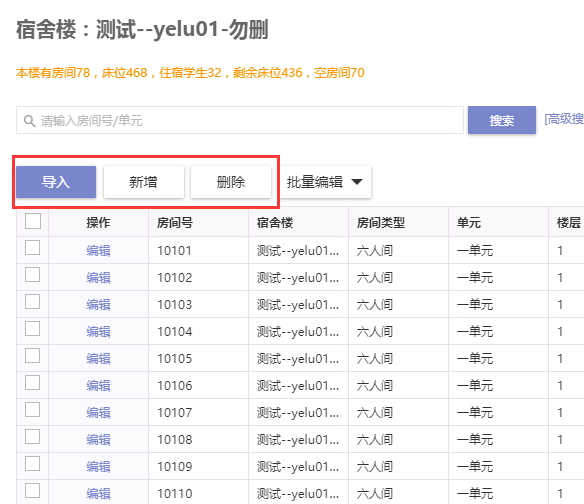Focus the room number search field
Image resolution: width=584 pixels, height=504 pixels.
pos(240,120)
